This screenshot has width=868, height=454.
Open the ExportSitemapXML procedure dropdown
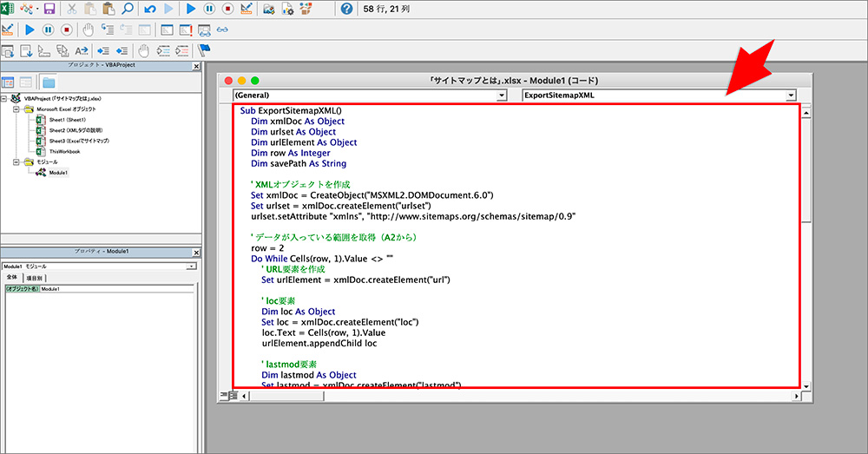click(x=659, y=95)
